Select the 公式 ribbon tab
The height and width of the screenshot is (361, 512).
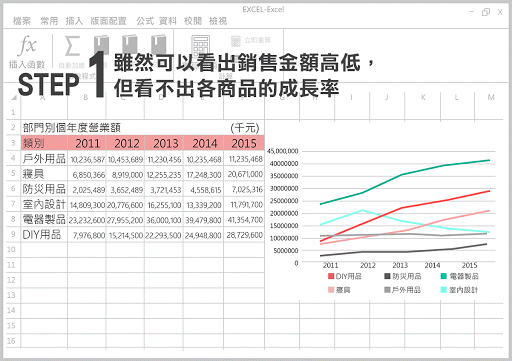pyautogui.click(x=145, y=21)
